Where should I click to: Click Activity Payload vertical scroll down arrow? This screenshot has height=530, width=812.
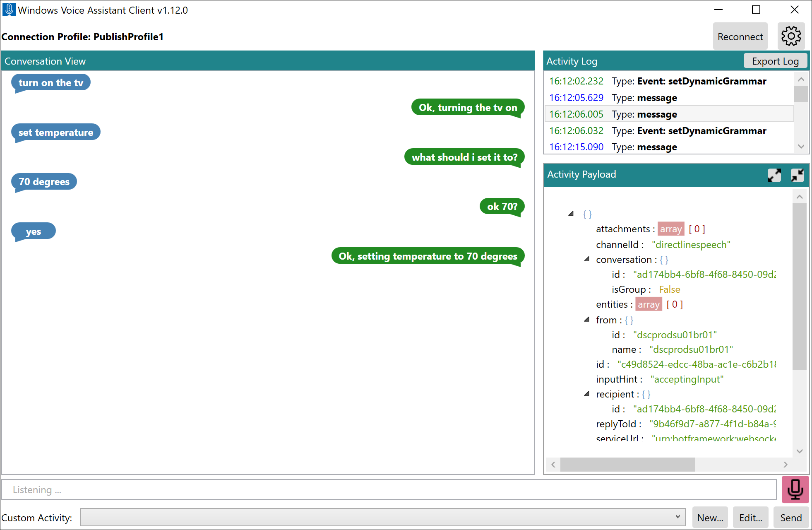pos(799,451)
